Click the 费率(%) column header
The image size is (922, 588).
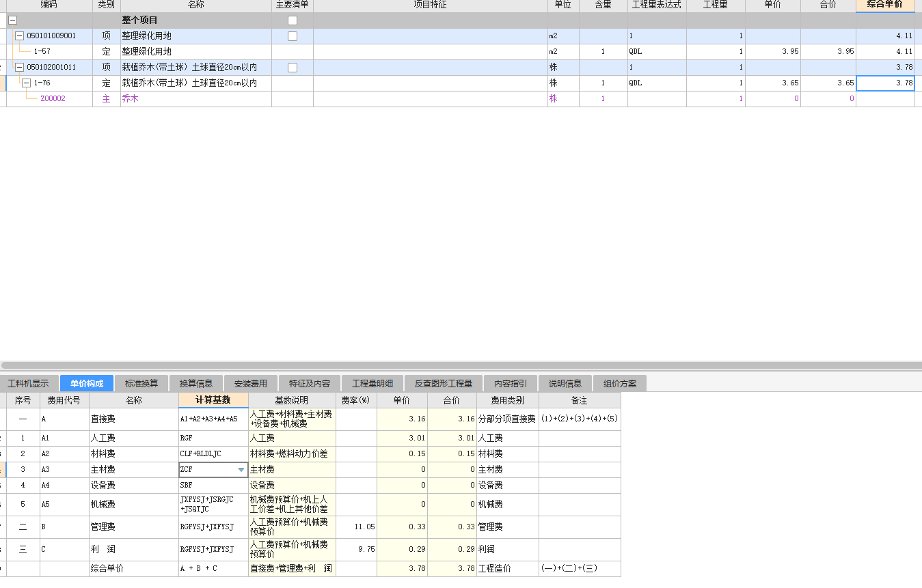tap(356, 400)
